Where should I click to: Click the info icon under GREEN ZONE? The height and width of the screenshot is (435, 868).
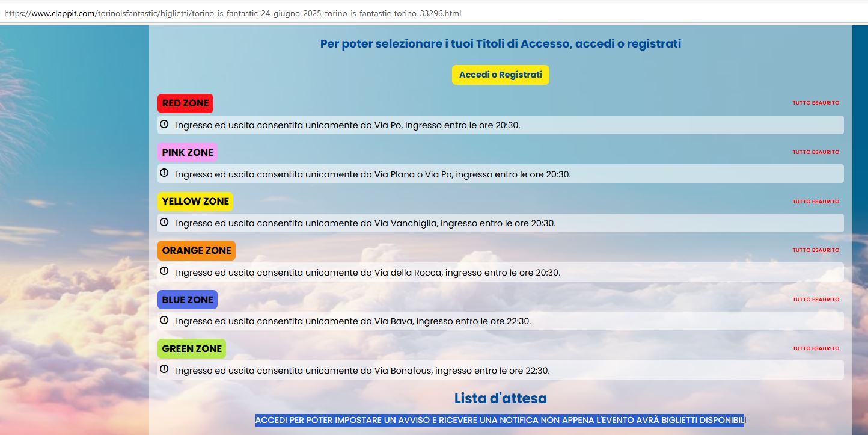coord(164,369)
